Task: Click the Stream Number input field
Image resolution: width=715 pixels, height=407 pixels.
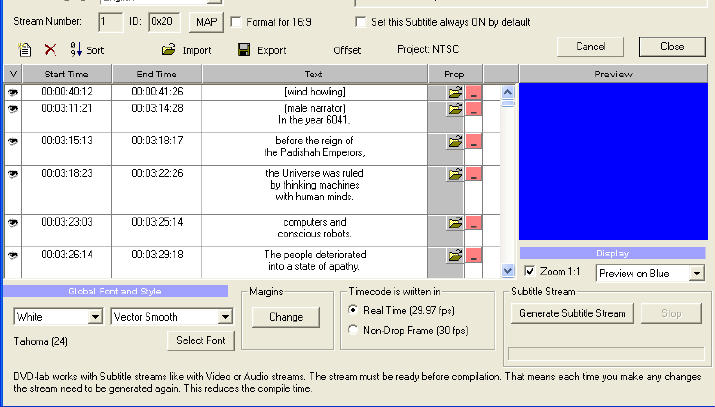Action: pos(110,22)
